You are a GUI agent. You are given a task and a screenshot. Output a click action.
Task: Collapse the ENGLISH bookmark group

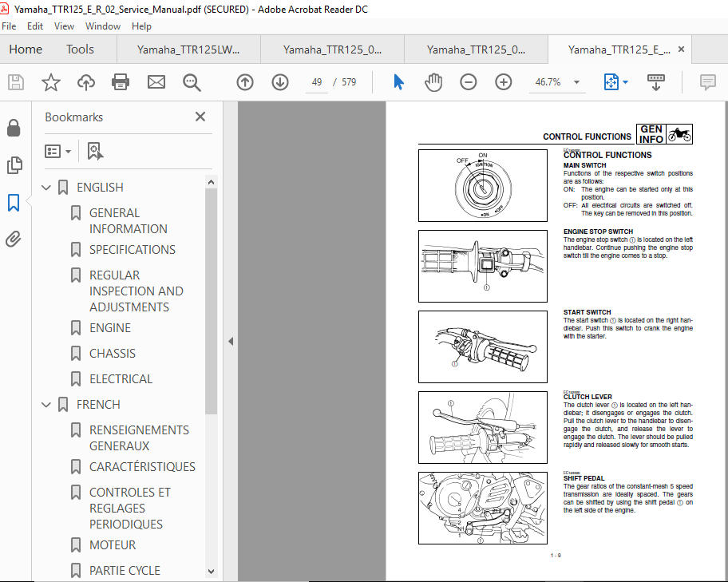point(46,188)
